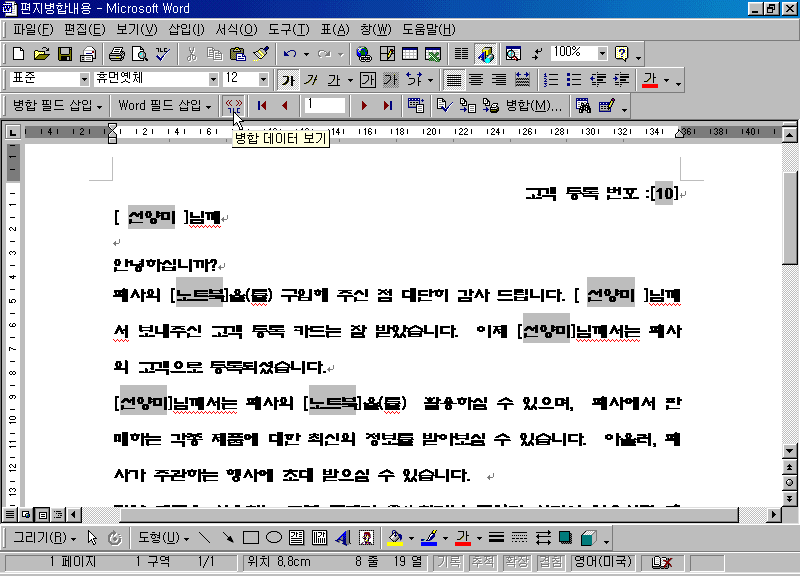Click the Insert Table icon
Image resolution: width=800 pixels, height=576 pixels.
tap(410, 54)
